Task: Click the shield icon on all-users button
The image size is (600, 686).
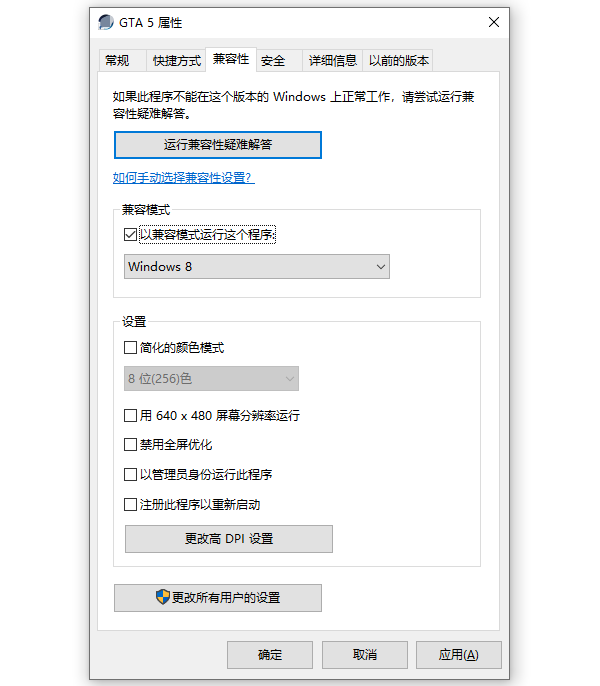Action: [x=163, y=597]
